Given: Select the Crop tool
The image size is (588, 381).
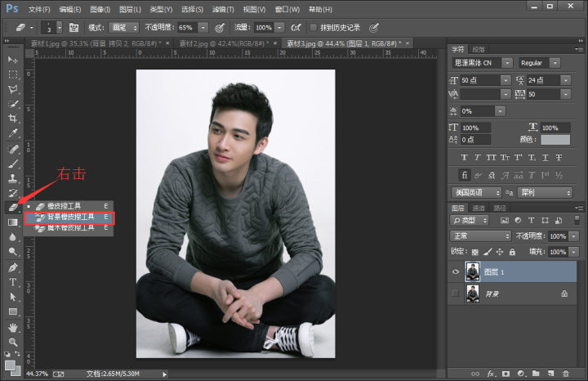Looking at the screenshot, I should (13, 119).
